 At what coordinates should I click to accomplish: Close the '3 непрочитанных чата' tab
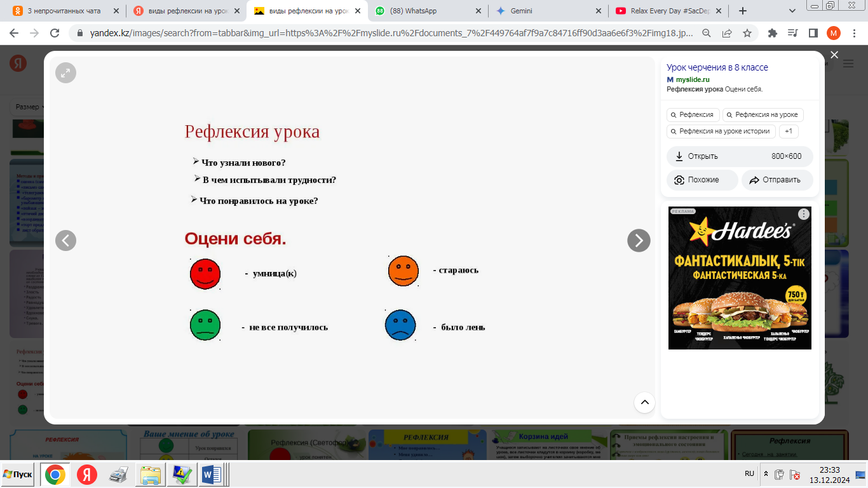coord(116,11)
